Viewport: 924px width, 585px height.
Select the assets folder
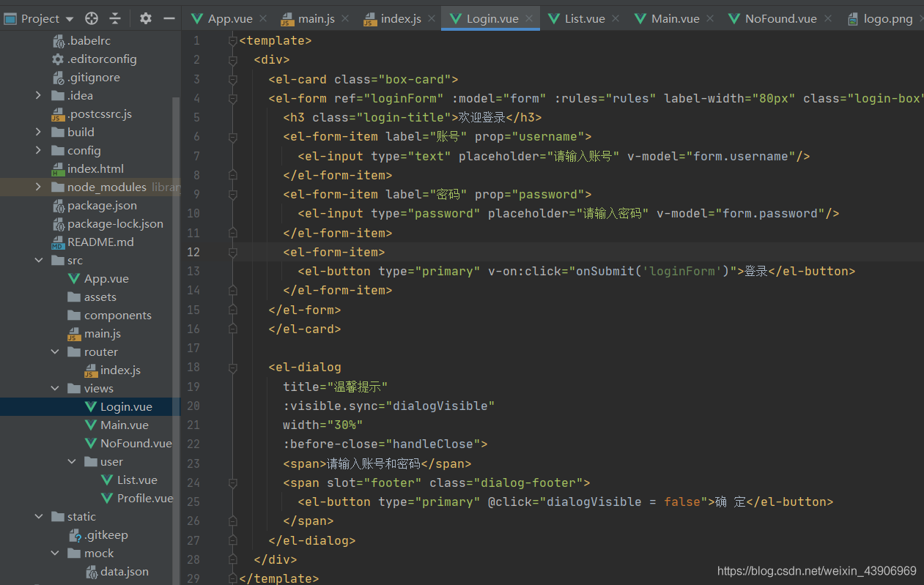[92, 297]
